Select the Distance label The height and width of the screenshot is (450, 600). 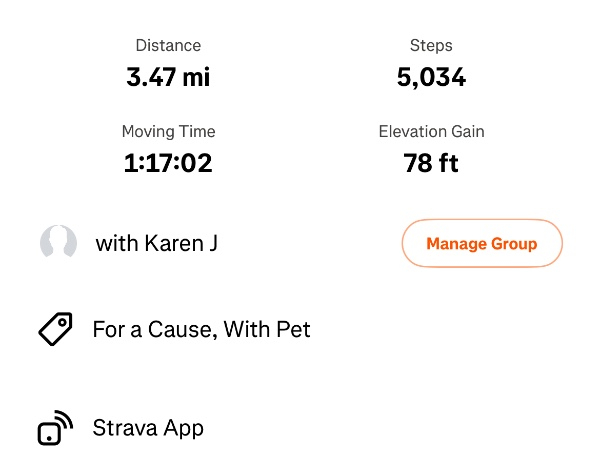click(x=168, y=46)
